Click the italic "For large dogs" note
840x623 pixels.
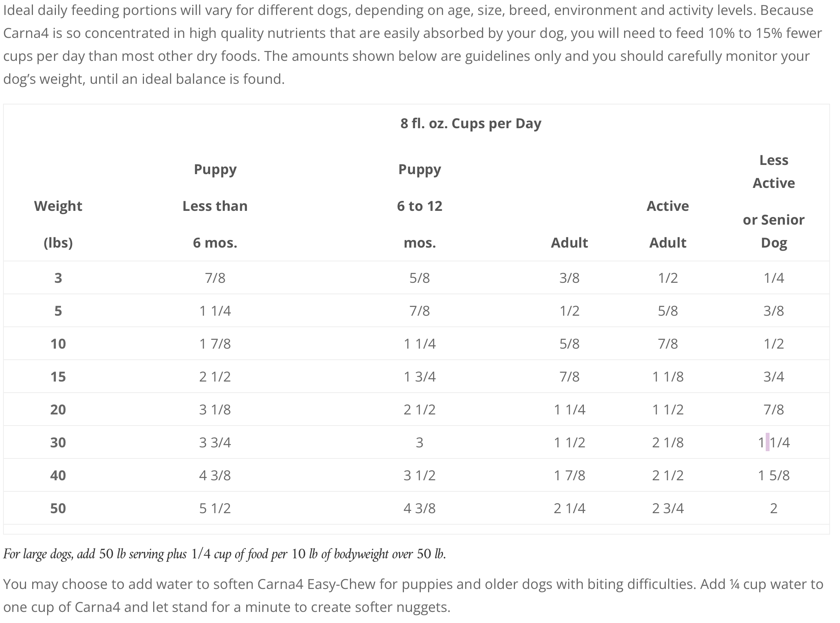225,554
